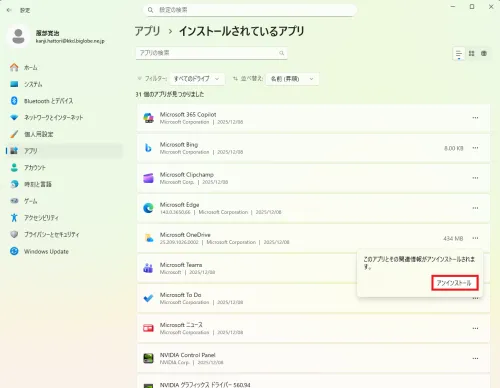Open more options for NVIDIA Control Panel

(475, 358)
